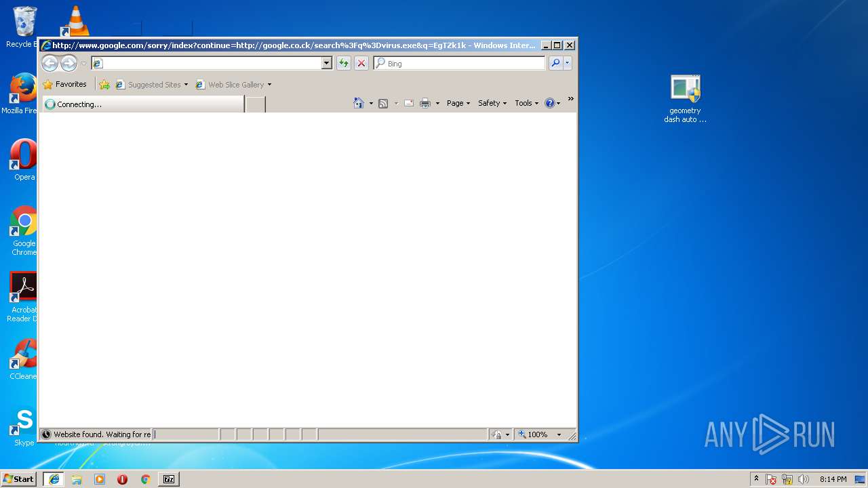
Task: Switch to Internet Explorer taskbar button
Action: pos(54,479)
